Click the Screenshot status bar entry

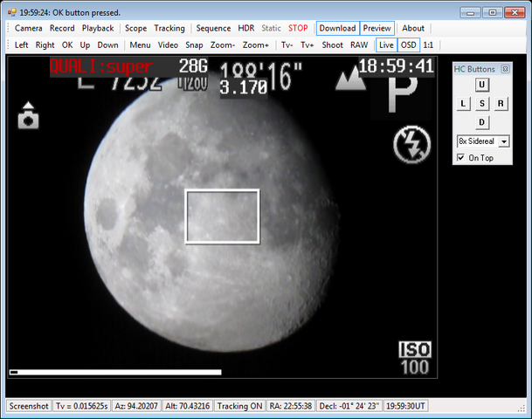[x=29, y=406]
